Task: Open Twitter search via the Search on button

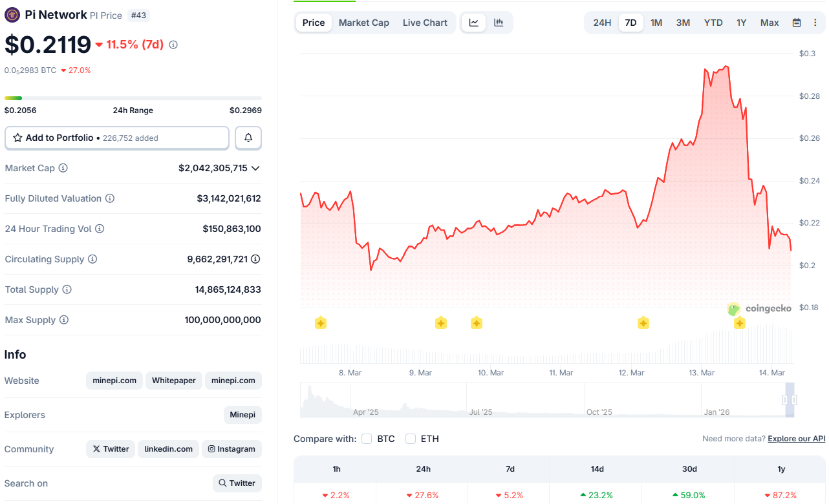Action: [x=237, y=483]
